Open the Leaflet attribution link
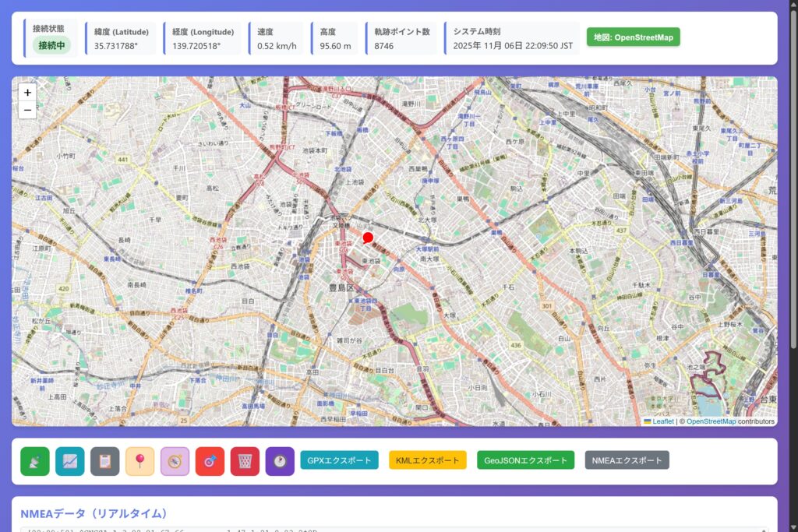This screenshot has width=798, height=532. pos(662,421)
